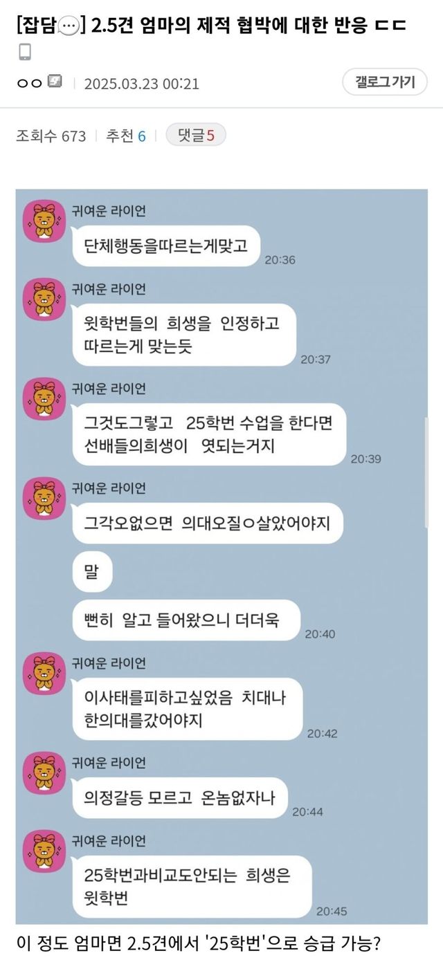
Task: Click the Ryan avatar beside the 20:39 message
Action: [x=45, y=398]
